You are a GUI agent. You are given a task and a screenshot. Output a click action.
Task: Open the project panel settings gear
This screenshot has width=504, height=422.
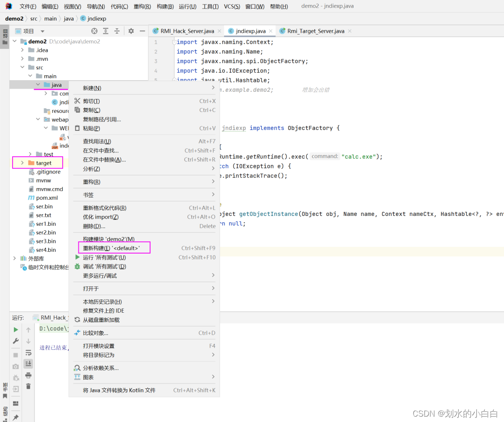click(x=131, y=31)
